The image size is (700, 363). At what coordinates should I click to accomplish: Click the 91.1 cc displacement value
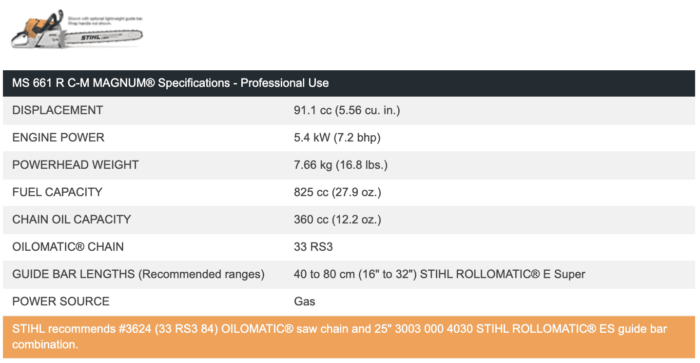click(x=347, y=110)
